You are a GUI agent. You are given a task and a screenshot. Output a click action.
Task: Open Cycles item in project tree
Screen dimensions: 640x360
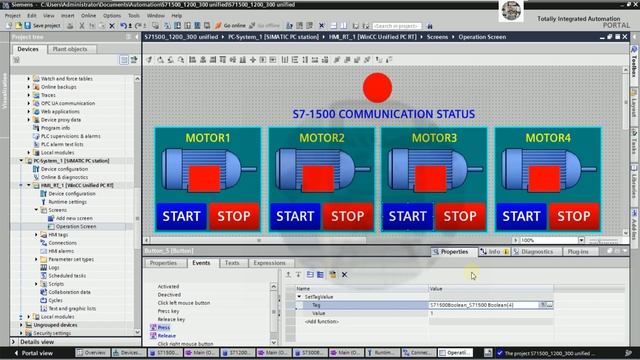(x=56, y=300)
